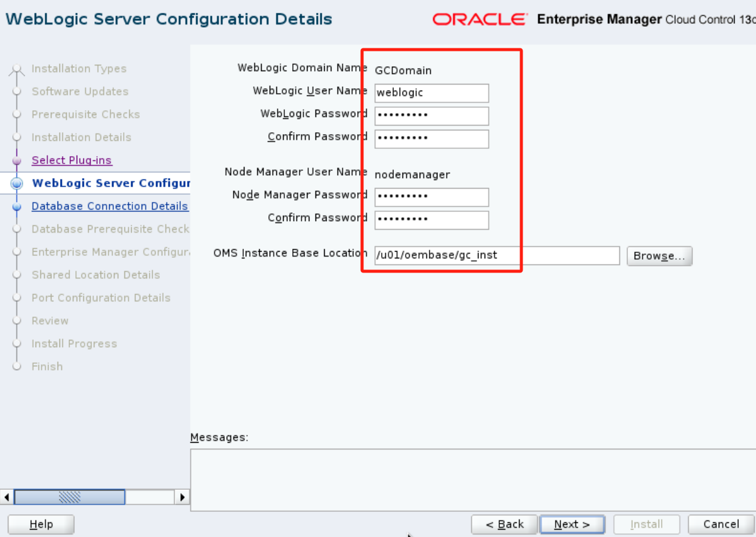The height and width of the screenshot is (537, 756).
Task: Click the Next button
Action: tap(572, 524)
